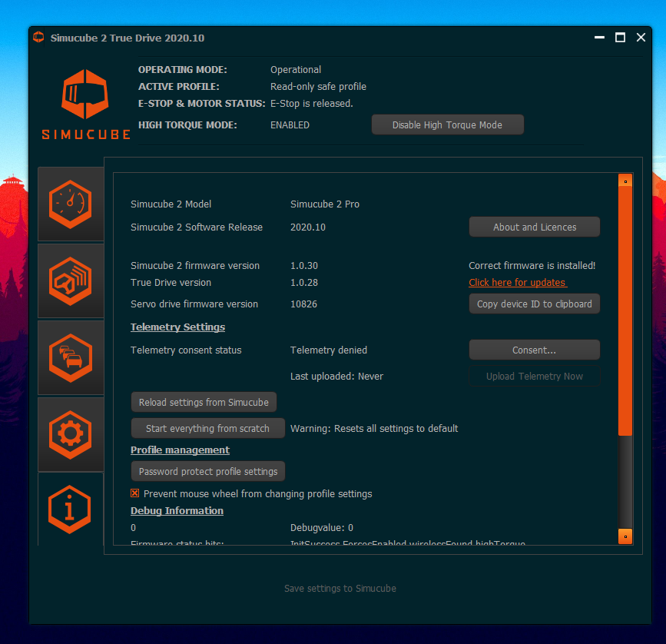Click Password protect profile settings

[x=207, y=471]
